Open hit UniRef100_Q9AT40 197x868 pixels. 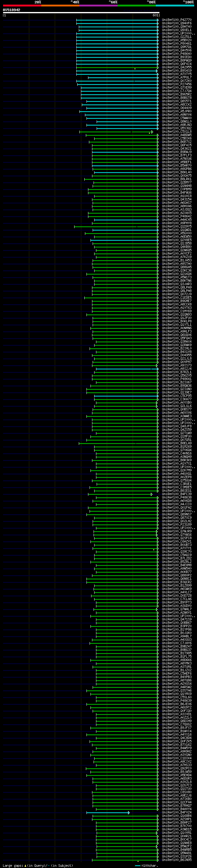[x=176, y=26]
